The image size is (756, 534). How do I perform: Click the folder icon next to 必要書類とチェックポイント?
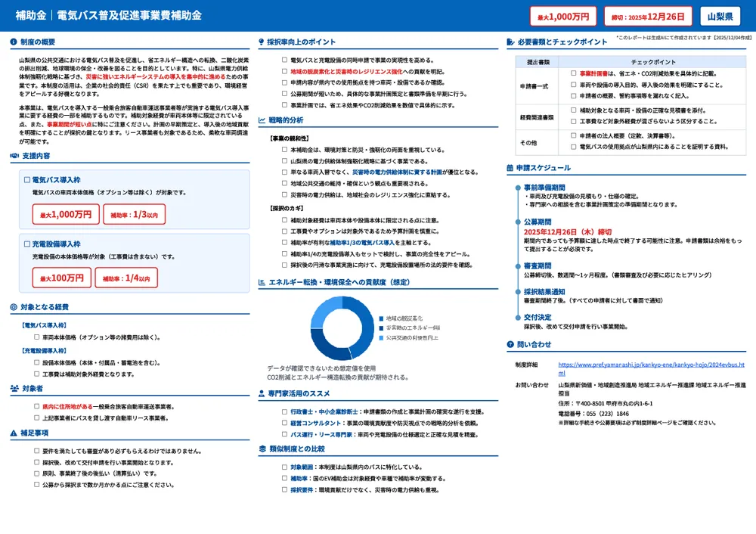click(510, 42)
